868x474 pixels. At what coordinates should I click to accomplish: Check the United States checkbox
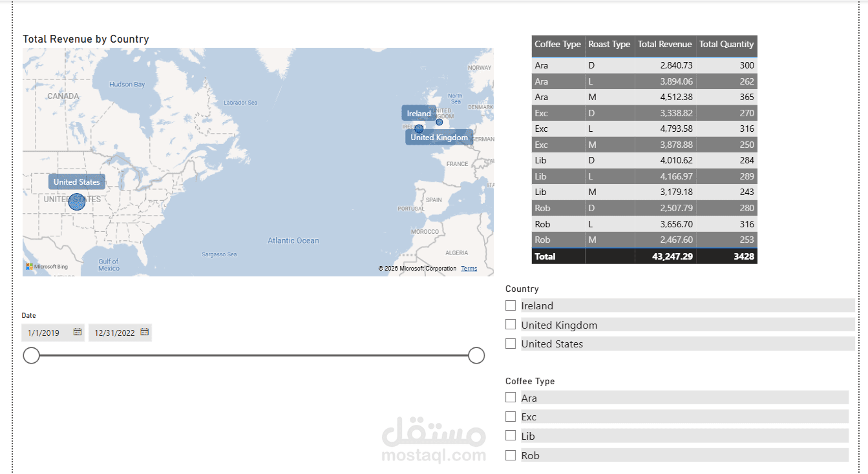click(x=510, y=344)
